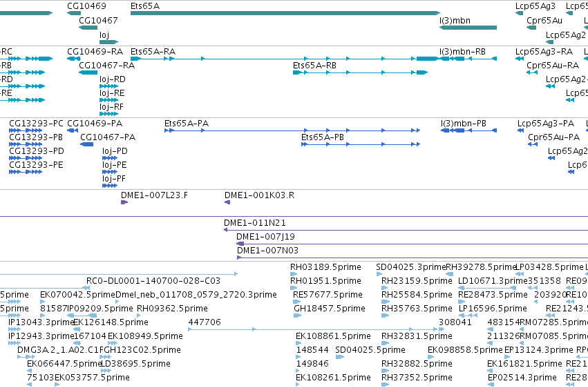Click the l(3)mbn-PB protein feature
The image size is (588, 388).
[x=469, y=130]
